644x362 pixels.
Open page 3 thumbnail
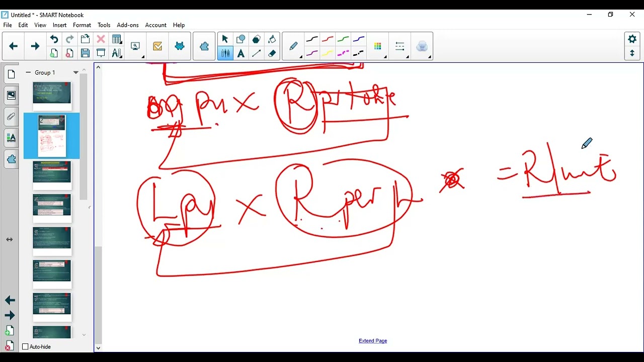52,175
